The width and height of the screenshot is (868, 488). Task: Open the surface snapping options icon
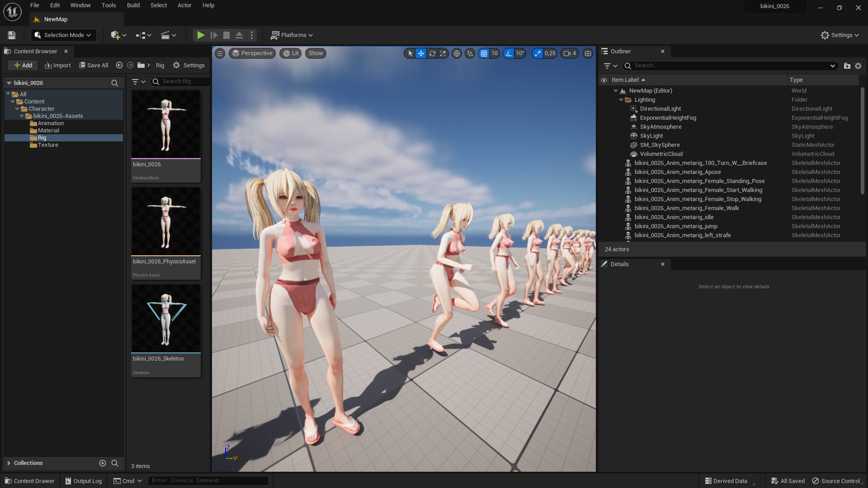pos(470,53)
